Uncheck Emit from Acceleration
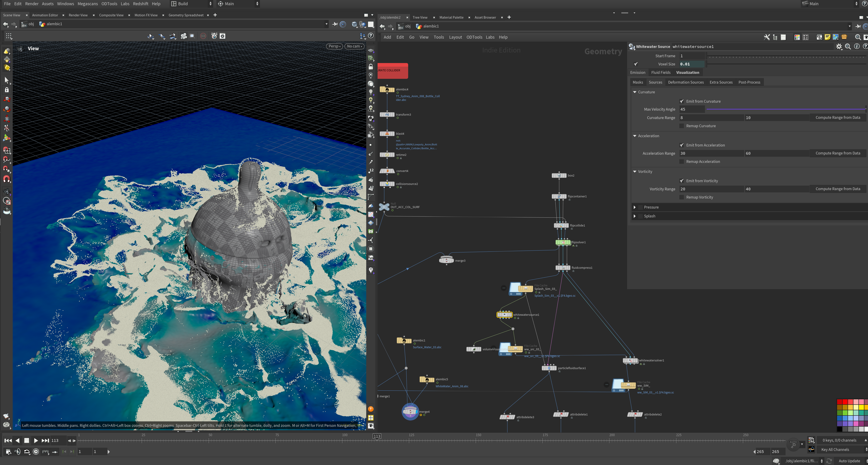The image size is (868, 465). click(x=682, y=145)
